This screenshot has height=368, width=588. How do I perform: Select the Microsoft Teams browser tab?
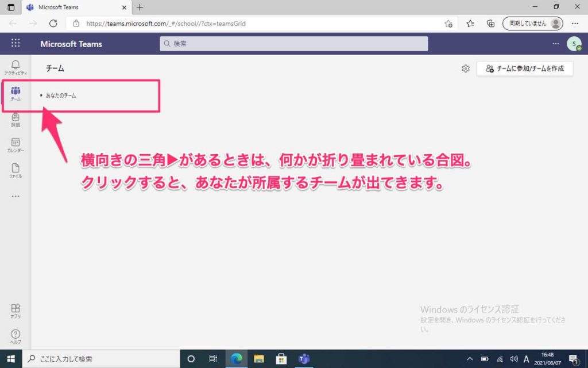[77, 7]
